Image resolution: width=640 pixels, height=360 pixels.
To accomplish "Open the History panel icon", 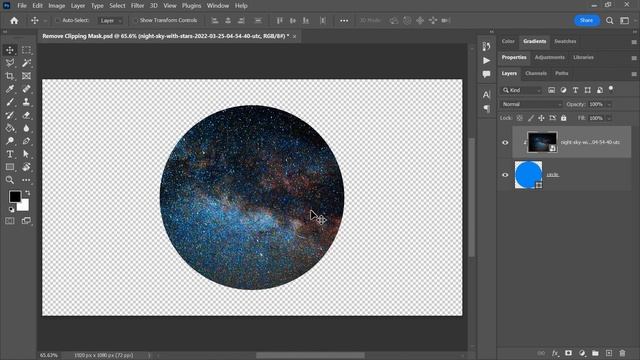I will point(486,47).
